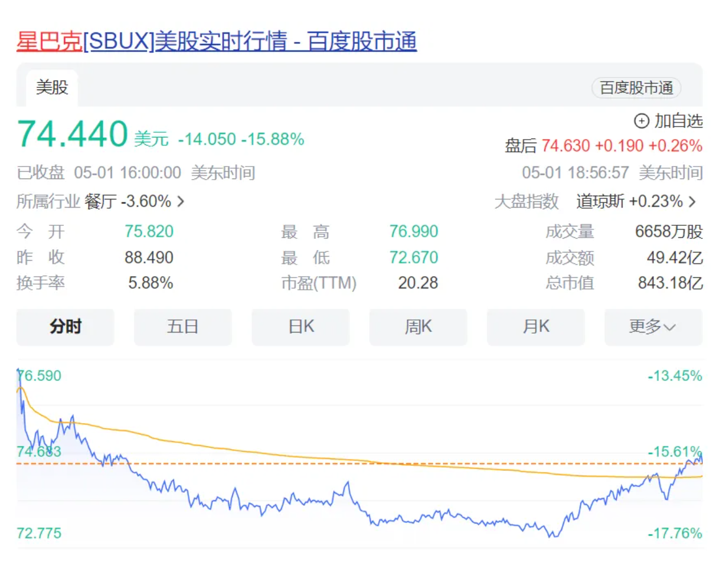Viewport: 728px width, 568px height.
Task: Click the 换手率 value 5.88%
Action: (151, 283)
